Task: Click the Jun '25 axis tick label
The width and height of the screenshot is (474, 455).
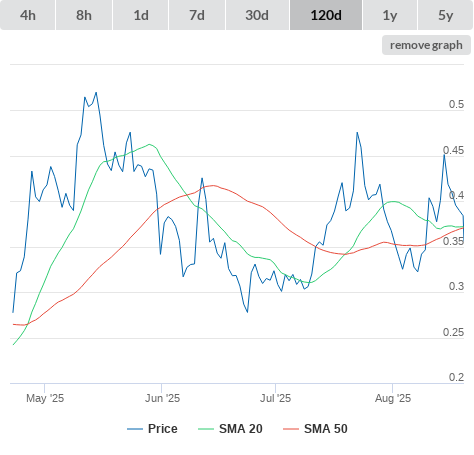Action: pyautogui.click(x=162, y=398)
